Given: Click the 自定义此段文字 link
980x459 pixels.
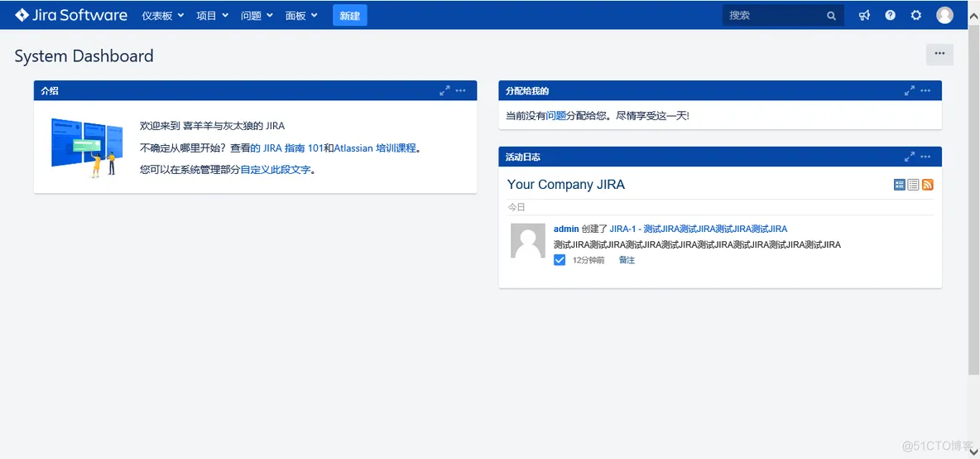Looking at the screenshot, I should (x=276, y=170).
